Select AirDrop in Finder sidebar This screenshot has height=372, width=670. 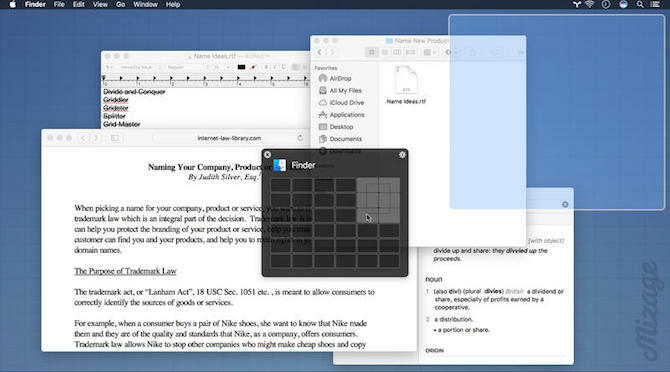click(335, 79)
